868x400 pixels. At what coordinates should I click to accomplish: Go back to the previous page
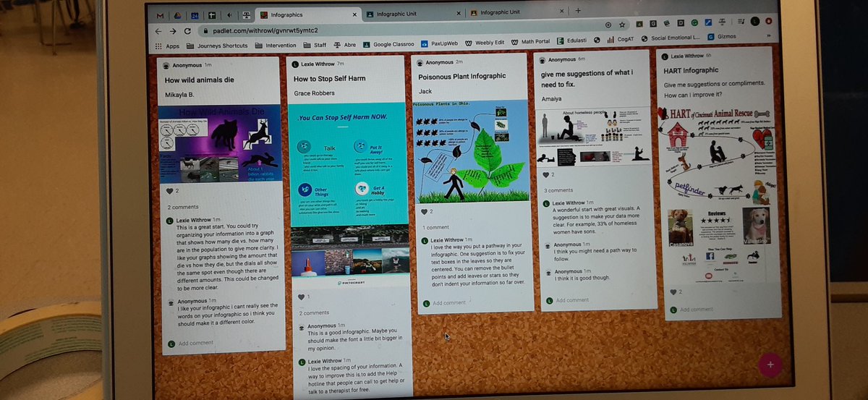[x=158, y=31]
